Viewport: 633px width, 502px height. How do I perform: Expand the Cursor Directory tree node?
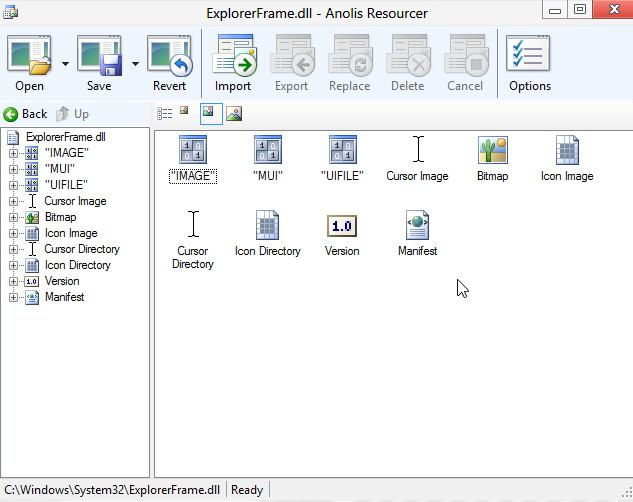(13, 249)
